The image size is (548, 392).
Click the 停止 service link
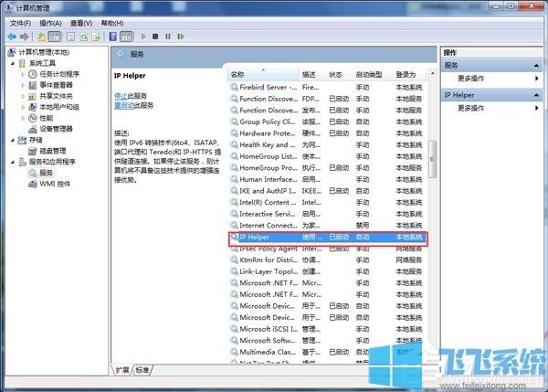pos(120,95)
